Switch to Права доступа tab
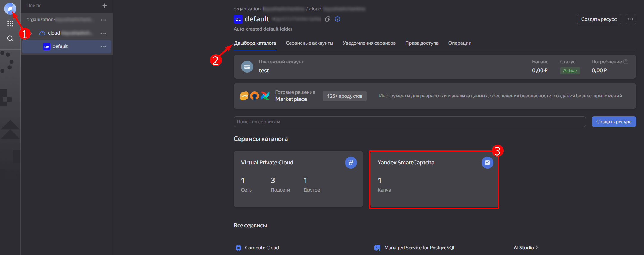 click(x=422, y=43)
